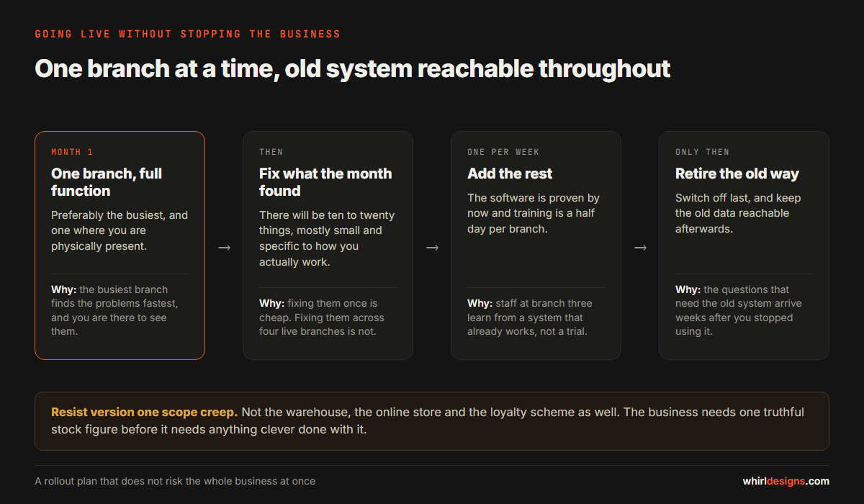Click the 'ONLY THEN' label
Viewport: 864px width, 504px height.
(703, 152)
